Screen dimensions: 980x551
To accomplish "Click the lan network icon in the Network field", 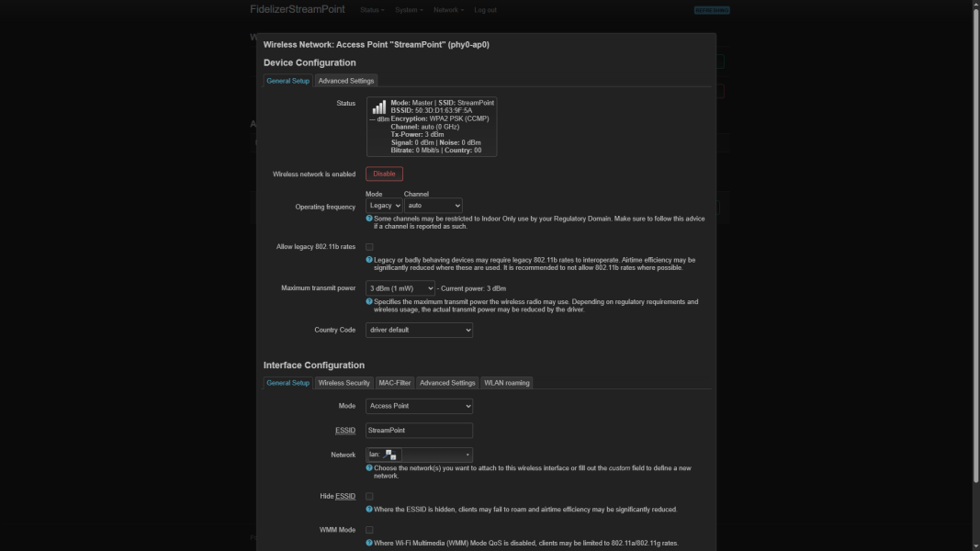I will (x=390, y=455).
